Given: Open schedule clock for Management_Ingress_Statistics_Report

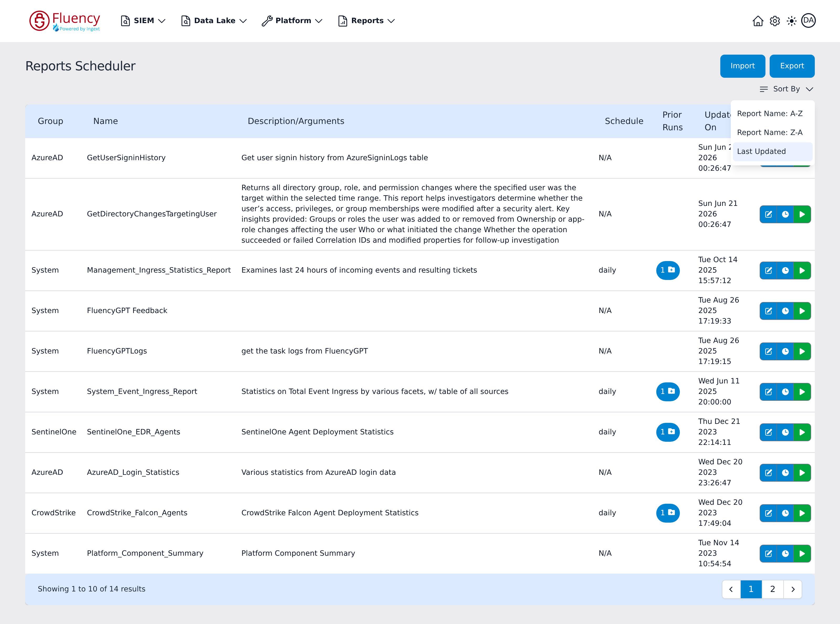Looking at the screenshot, I should coord(785,271).
